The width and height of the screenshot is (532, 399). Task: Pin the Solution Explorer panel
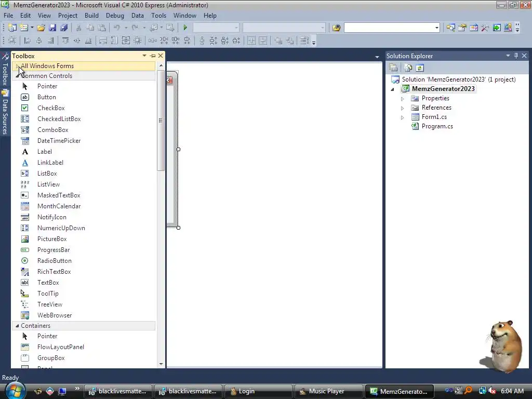pos(516,56)
